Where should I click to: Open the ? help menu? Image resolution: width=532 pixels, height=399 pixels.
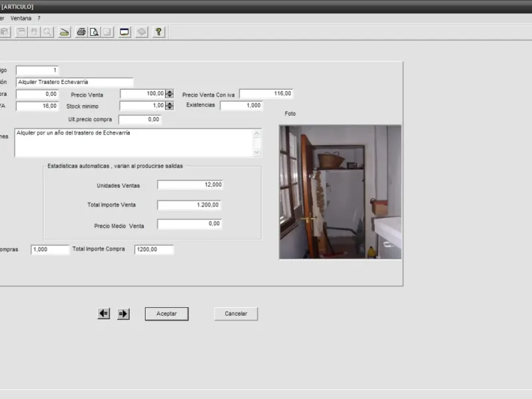pyautogui.click(x=39, y=18)
